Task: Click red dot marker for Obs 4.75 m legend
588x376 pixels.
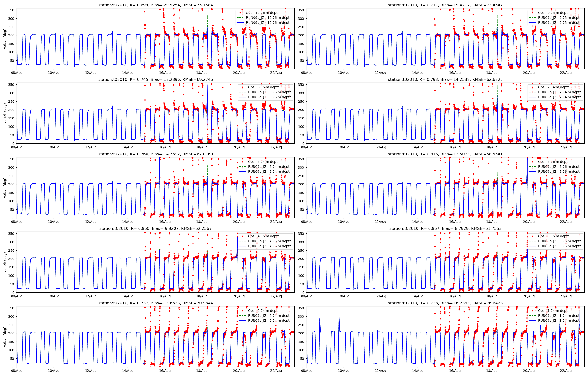Action: coord(242,236)
